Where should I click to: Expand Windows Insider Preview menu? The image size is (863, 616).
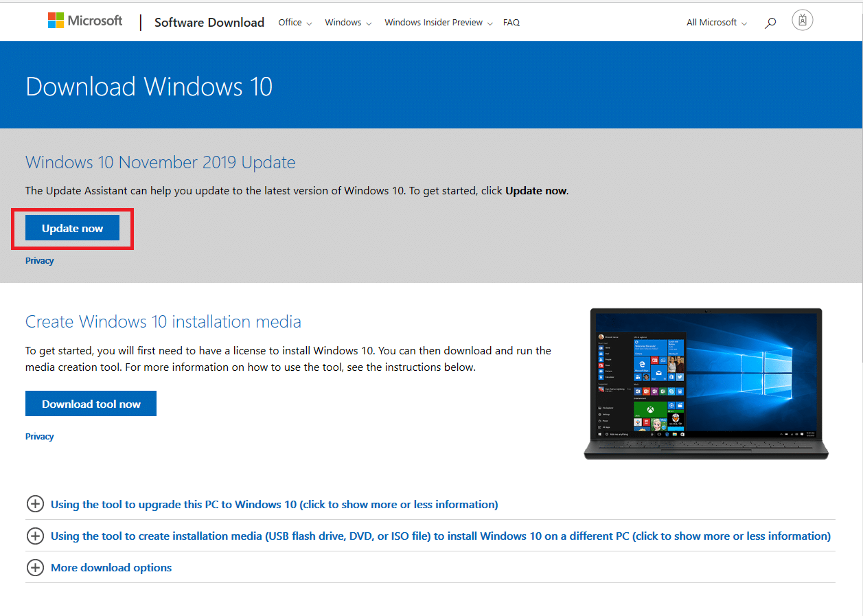(x=439, y=23)
